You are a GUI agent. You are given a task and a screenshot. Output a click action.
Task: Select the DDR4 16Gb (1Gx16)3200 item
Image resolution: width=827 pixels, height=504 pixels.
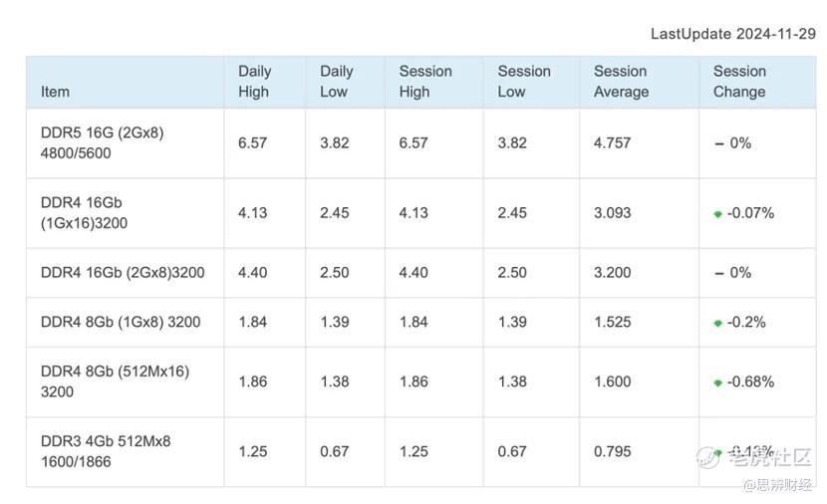pos(84,213)
